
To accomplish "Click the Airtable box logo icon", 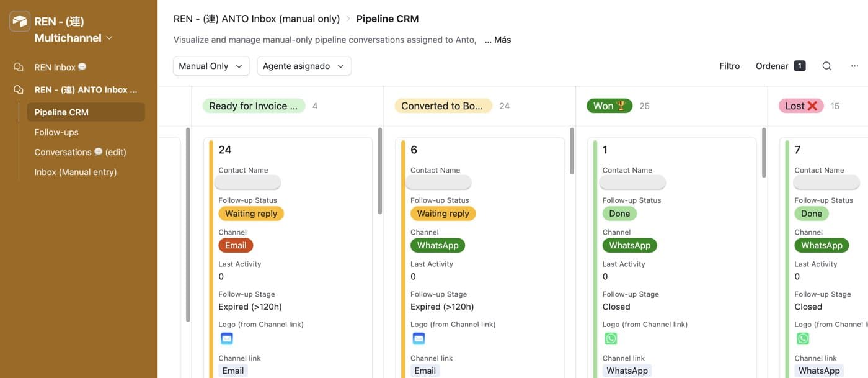I will 20,21.
